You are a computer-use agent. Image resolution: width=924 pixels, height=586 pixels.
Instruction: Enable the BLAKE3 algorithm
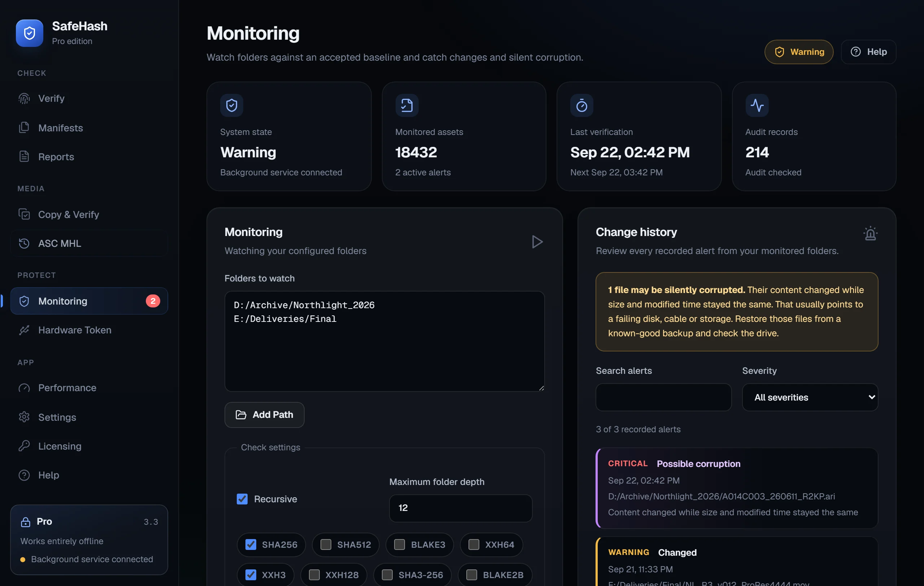400,545
